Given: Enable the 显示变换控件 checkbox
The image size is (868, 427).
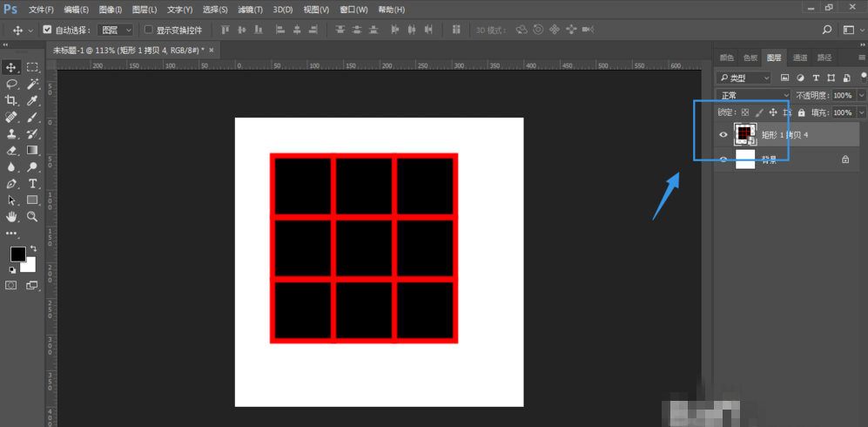Looking at the screenshot, I should [148, 30].
